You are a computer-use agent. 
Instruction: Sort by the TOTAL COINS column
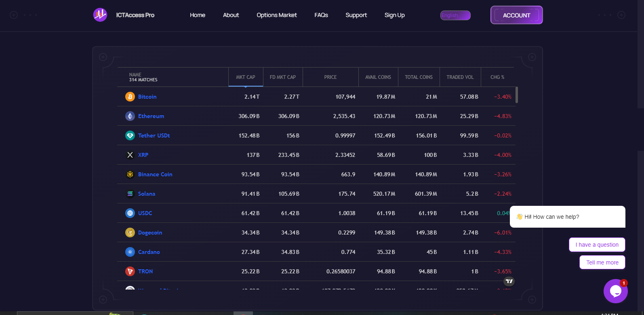419,77
